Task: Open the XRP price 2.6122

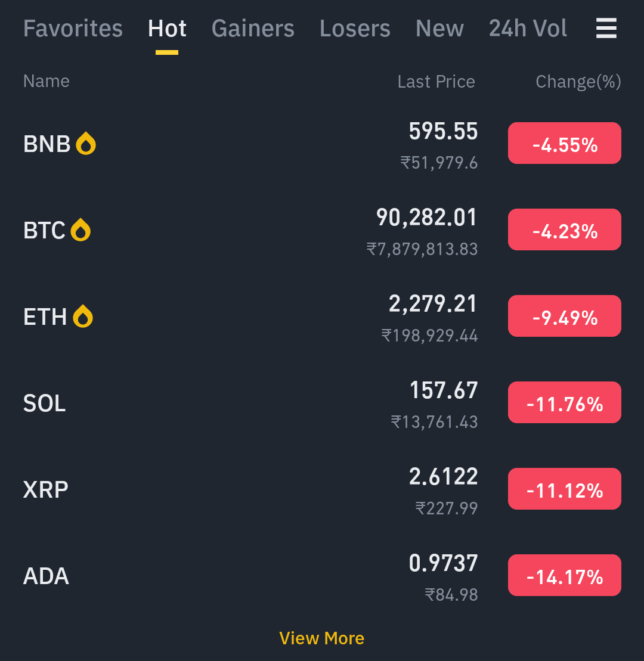Action: point(443,477)
